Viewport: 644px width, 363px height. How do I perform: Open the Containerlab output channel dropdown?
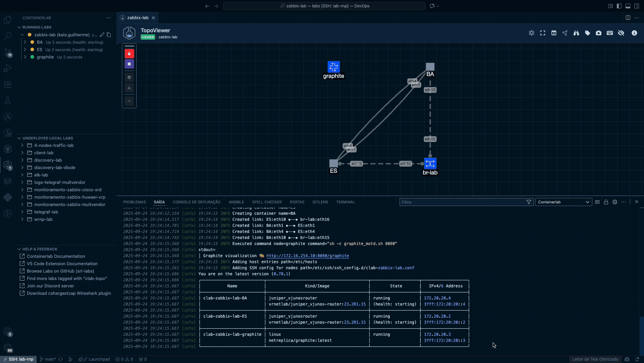coord(563,202)
